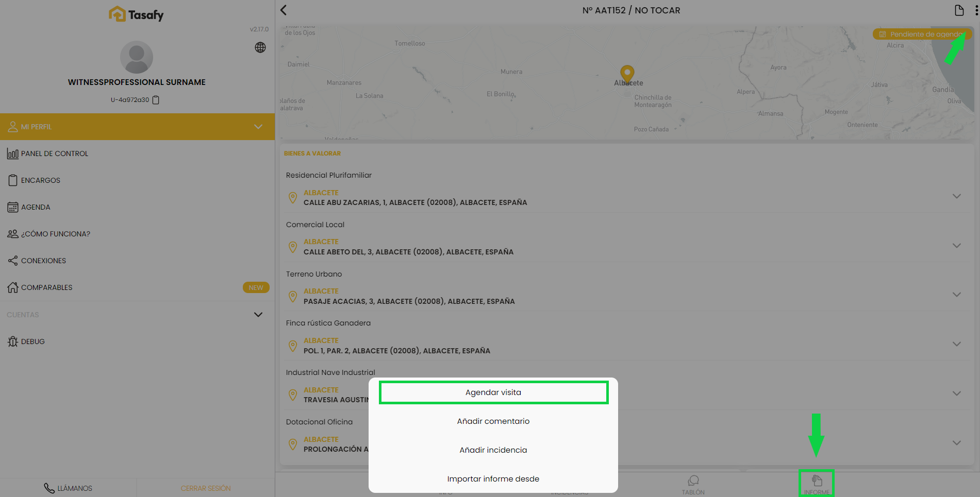Open Comparables in sidebar
This screenshot has height=497, width=980.
pyautogui.click(x=46, y=287)
